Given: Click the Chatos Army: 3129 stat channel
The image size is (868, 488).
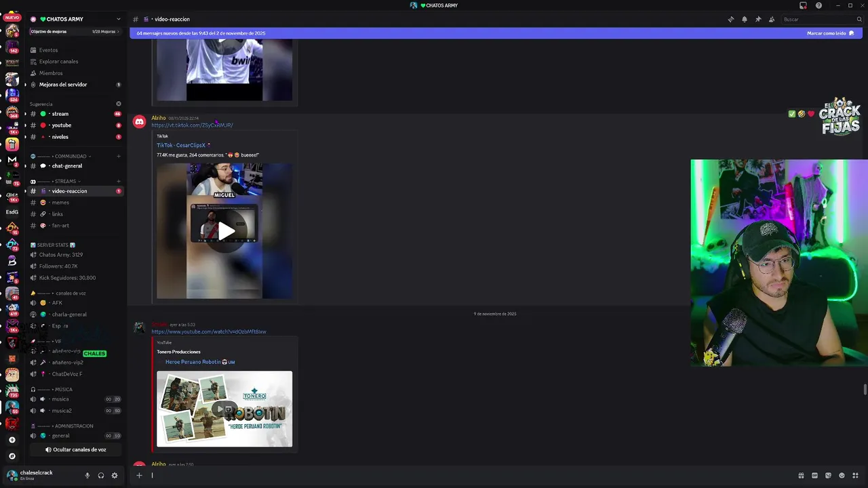Looking at the screenshot, I should 75,255.
